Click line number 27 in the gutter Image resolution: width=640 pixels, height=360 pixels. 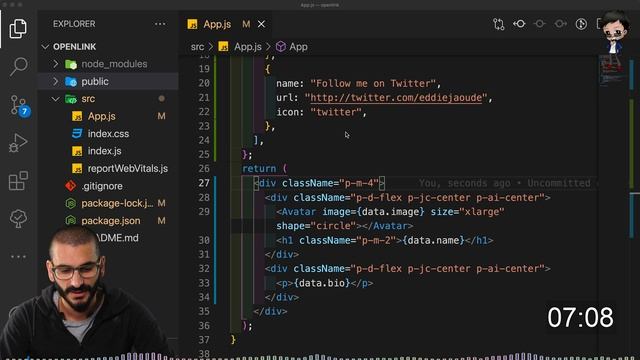coord(204,183)
